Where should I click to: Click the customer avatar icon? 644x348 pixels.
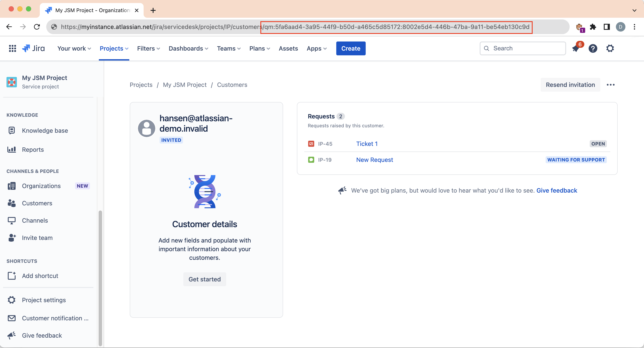146,128
